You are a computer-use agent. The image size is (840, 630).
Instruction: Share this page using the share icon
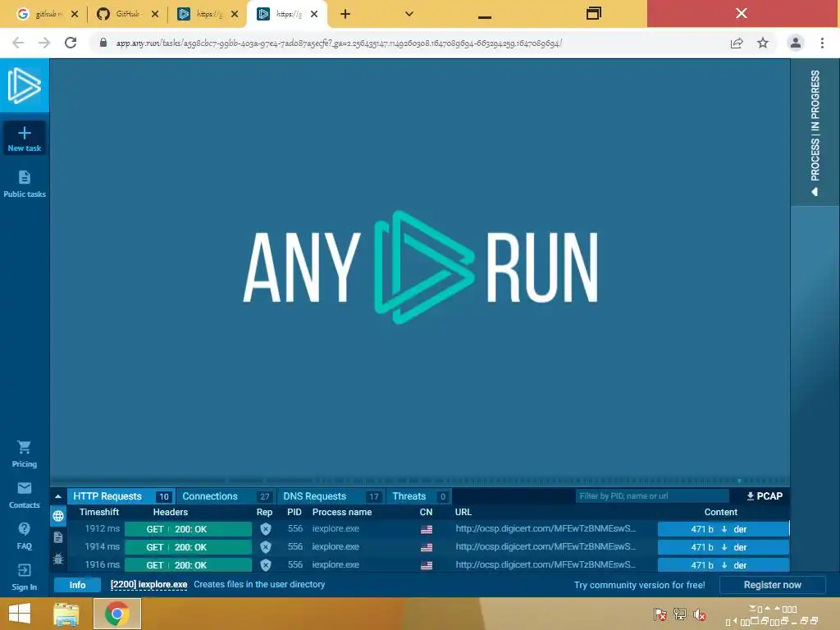(737, 43)
